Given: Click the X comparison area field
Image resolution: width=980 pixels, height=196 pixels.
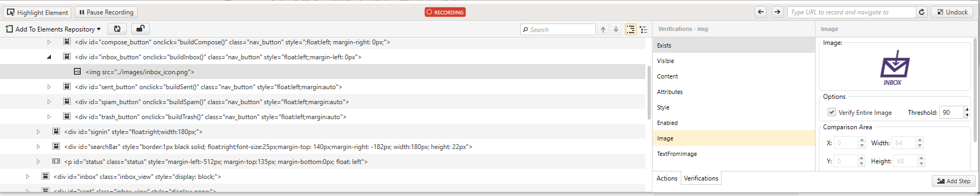Looking at the screenshot, I should pyautogui.click(x=846, y=143).
